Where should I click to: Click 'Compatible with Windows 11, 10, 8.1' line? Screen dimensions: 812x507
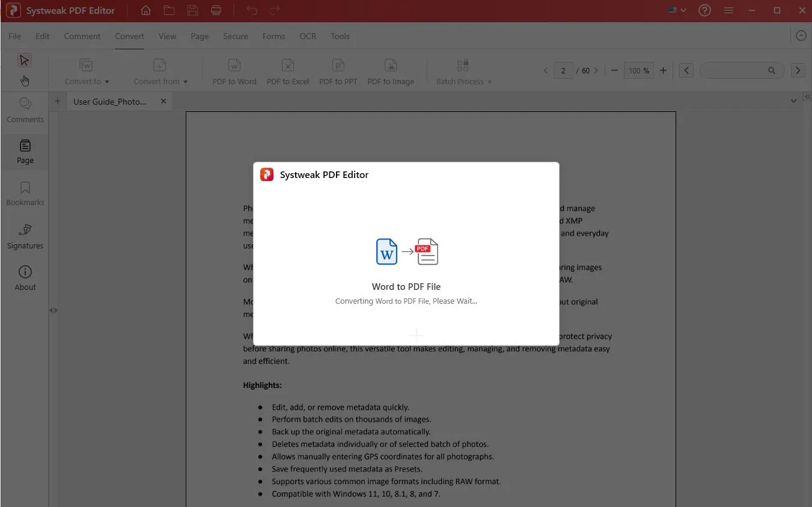pos(356,494)
